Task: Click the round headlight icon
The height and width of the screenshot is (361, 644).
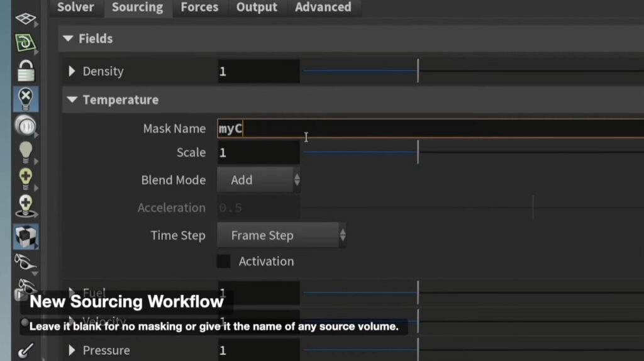Action: point(25,125)
